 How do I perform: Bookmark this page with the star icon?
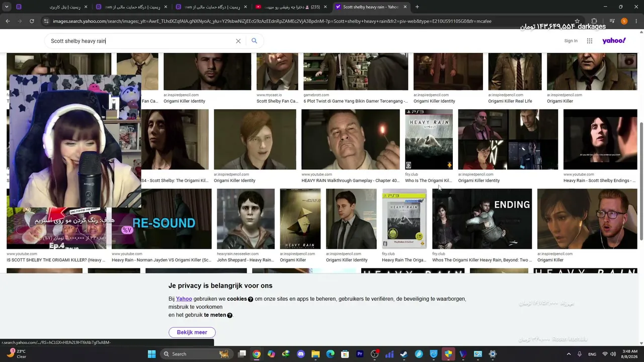tap(577, 21)
